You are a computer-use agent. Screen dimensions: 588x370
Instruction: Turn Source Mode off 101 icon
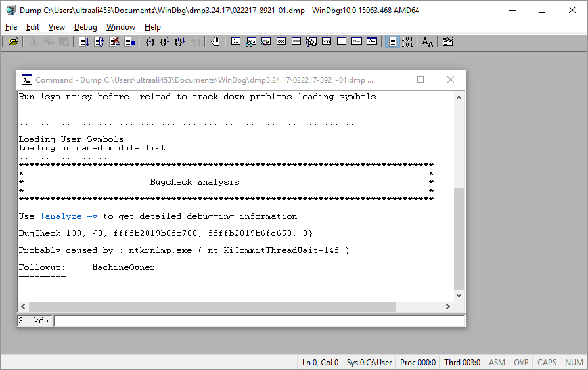pos(407,41)
